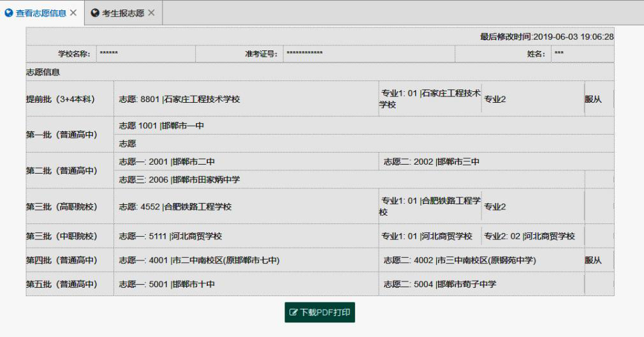Viewport: 644px width, 337px height.
Task: Select the 志愿二 2002 邯郸市三中 cell
Action: pyautogui.click(x=431, y=162)
